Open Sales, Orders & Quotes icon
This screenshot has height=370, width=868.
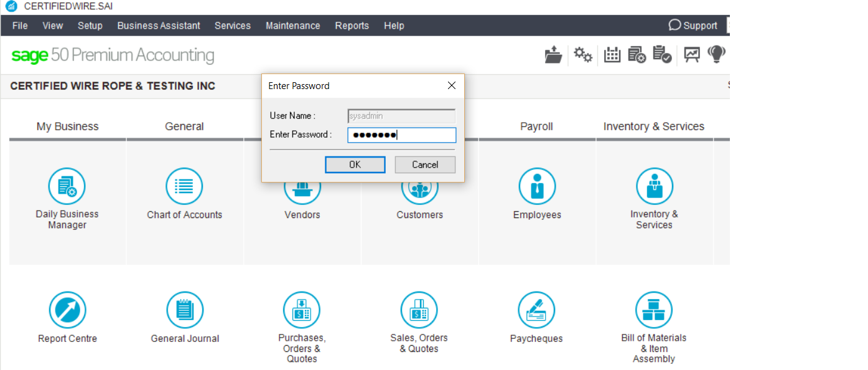(x=419, y=310)
